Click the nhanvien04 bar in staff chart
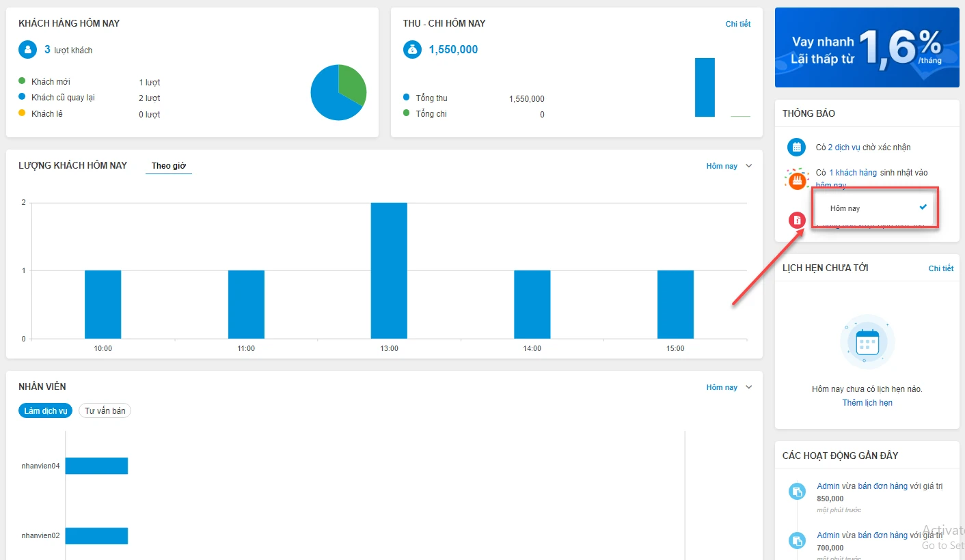 pos(96,466)
